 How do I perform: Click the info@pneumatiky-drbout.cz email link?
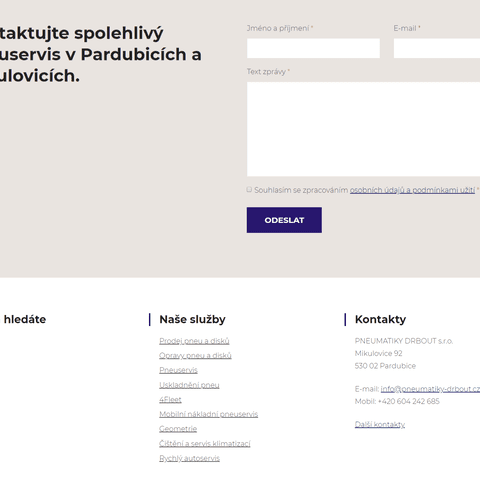point(430,389)
